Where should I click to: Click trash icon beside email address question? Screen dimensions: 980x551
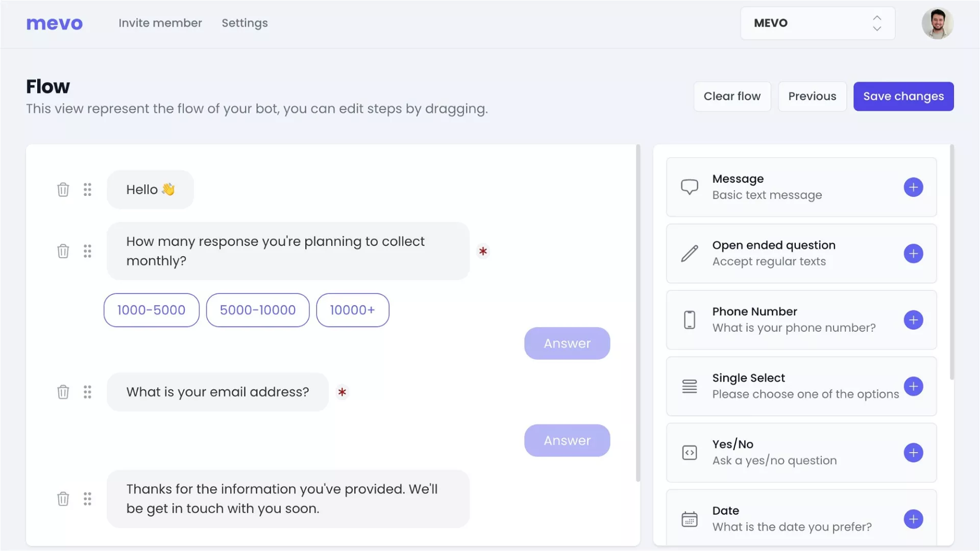click(63, 392)
